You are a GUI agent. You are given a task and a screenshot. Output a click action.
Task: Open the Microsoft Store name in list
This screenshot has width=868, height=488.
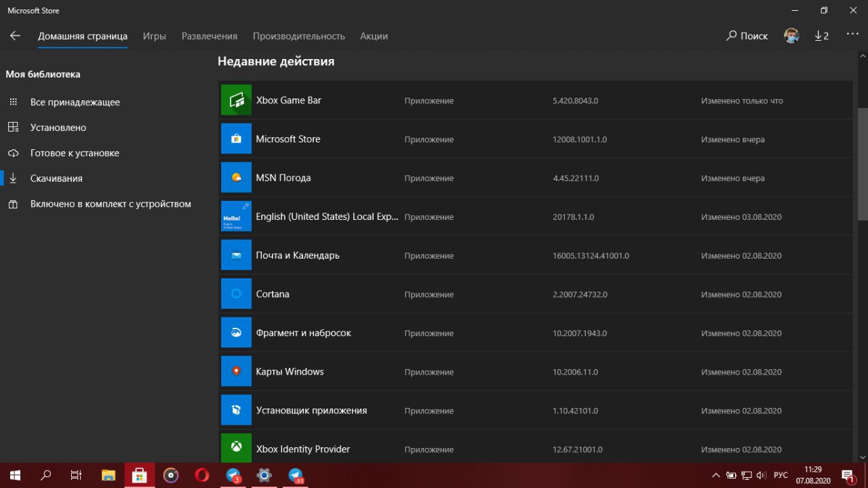(x=288, y=139)
